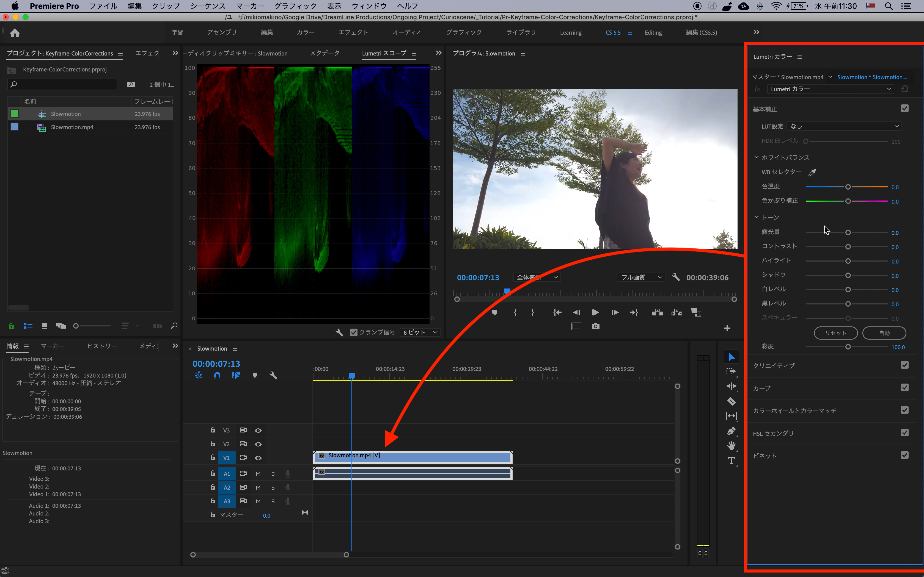Image resolution: width=924 pixels, height=577 pixels.
Task: Toggle the timeline Snap magnet icon
Action: click(x=217, y=376)
